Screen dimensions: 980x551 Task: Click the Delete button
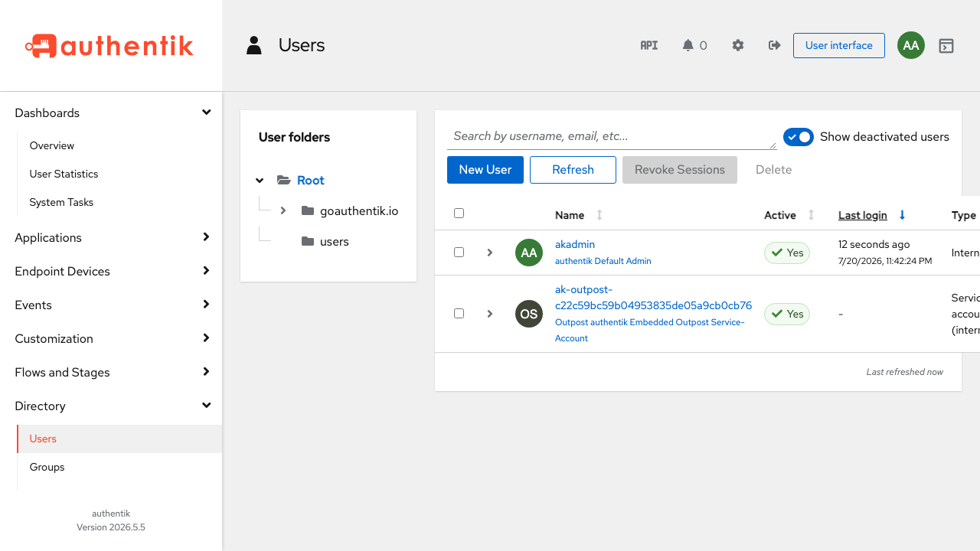773,170
